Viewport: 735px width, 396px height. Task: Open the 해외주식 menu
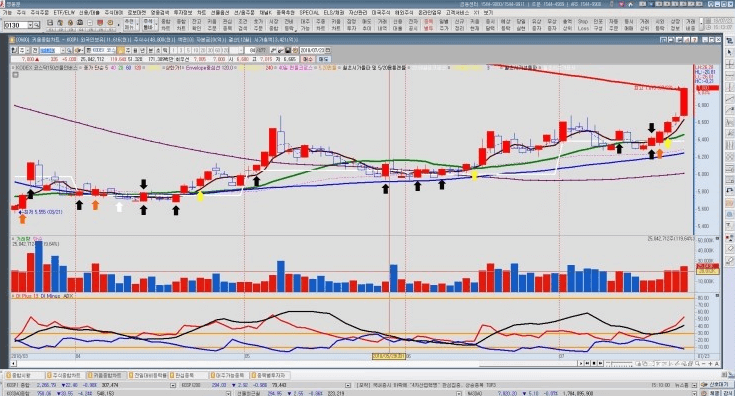click(x=404, y=13)
